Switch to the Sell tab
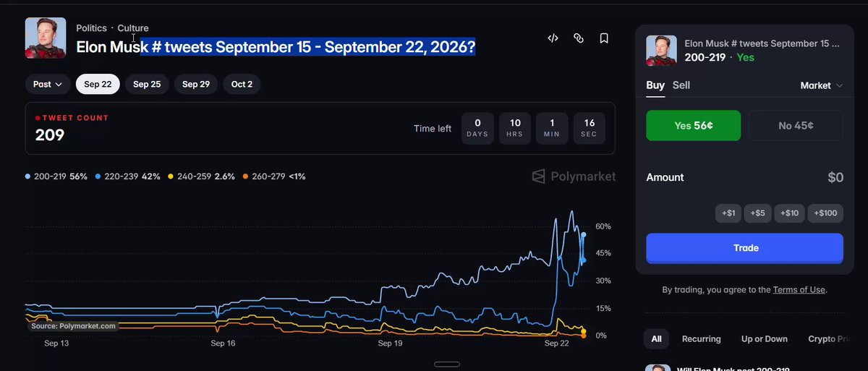 (x=681, y=85)
